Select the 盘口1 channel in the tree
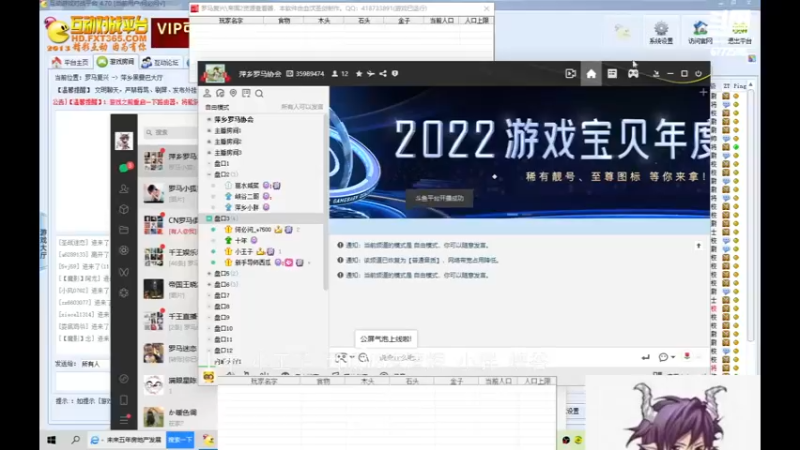The height and width of the screenshot is (450, 800). coord(221,163)
